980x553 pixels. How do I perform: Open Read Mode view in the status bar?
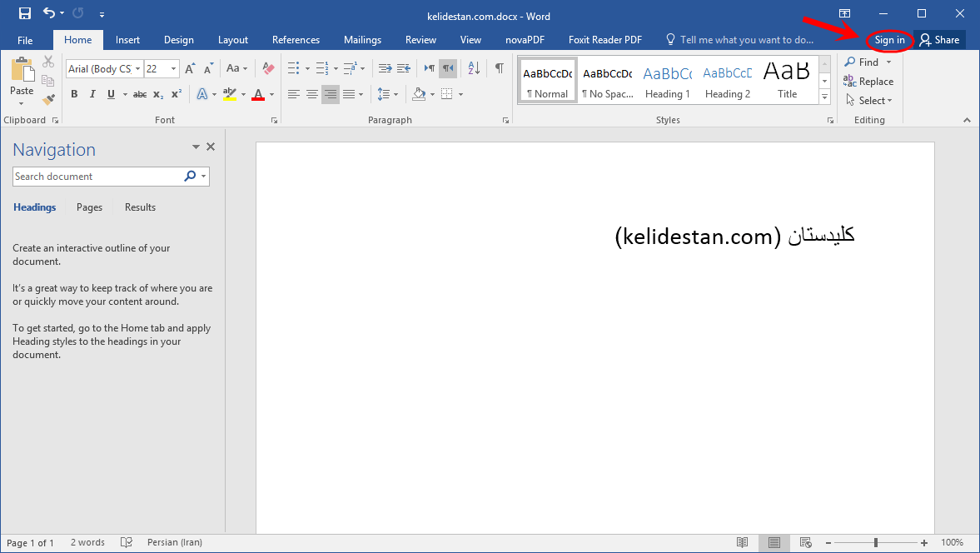point(742,542)
